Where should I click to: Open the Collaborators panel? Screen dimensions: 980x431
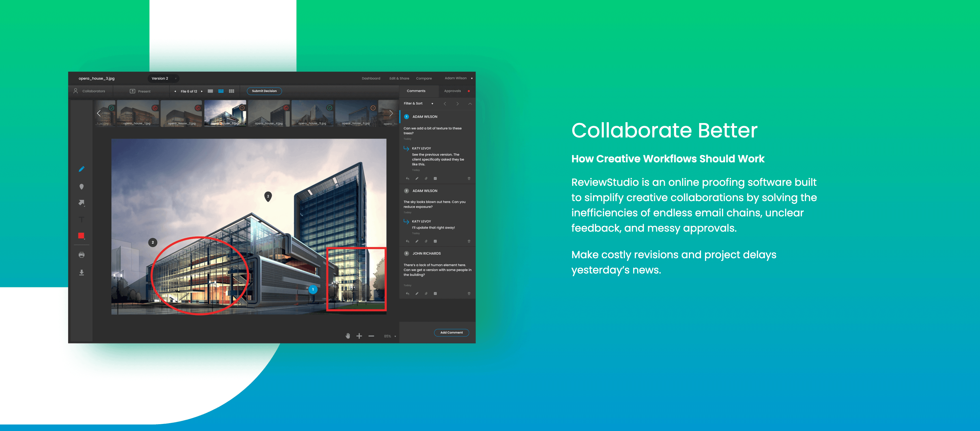(x=89, y=91)
